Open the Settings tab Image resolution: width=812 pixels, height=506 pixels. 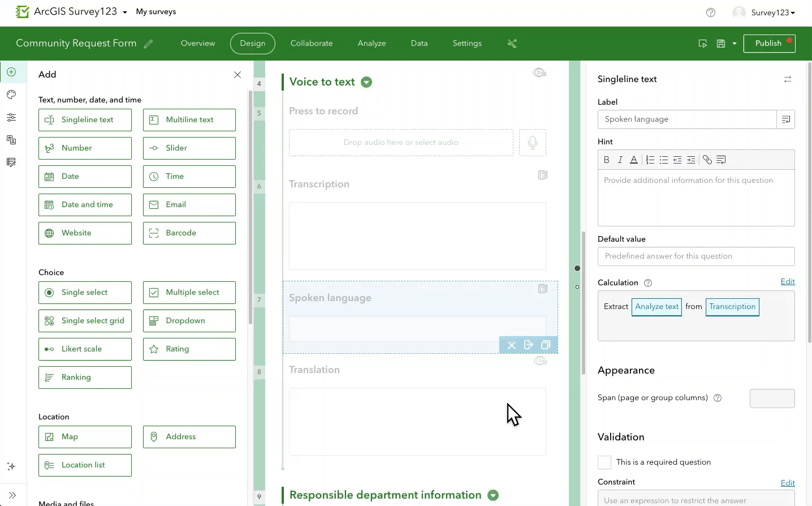point(467,43)
